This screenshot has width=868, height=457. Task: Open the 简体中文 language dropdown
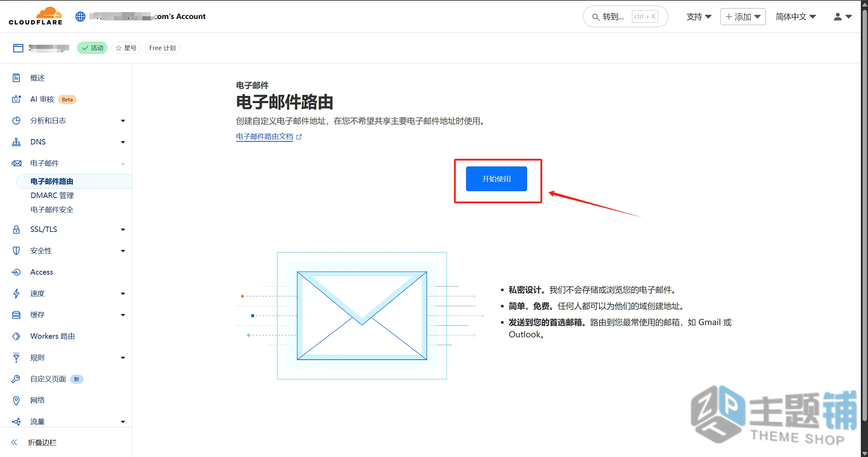pos(796,17)
